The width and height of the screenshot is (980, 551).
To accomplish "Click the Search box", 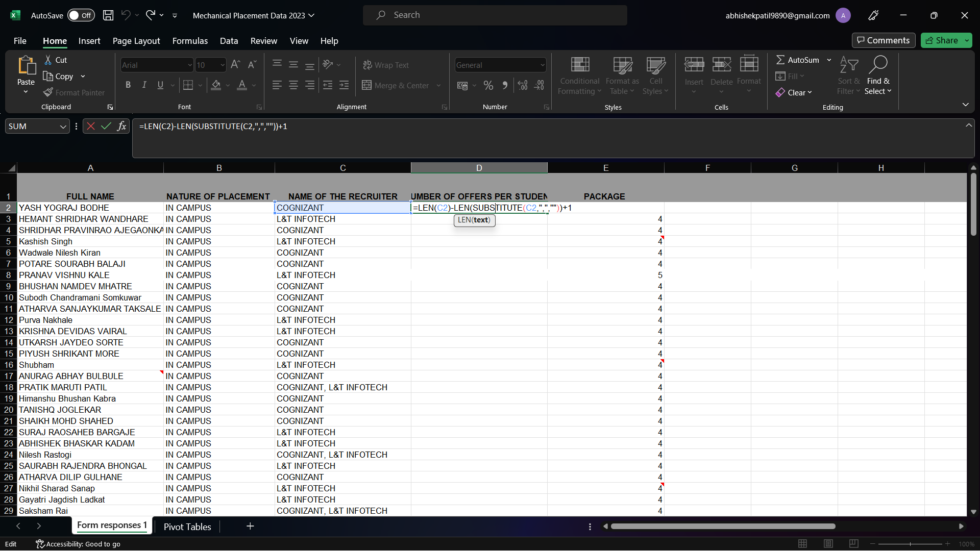I will 495,15.
